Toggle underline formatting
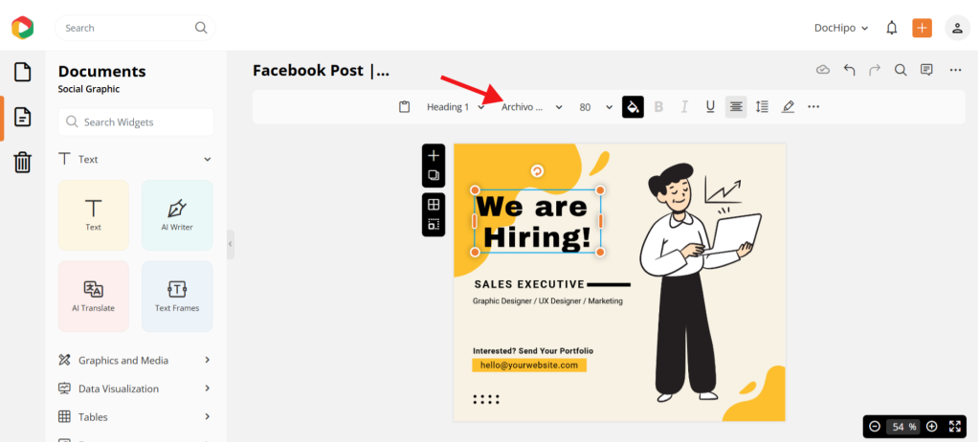The width and height of the screenshot is (980, 443). [710, 107]
